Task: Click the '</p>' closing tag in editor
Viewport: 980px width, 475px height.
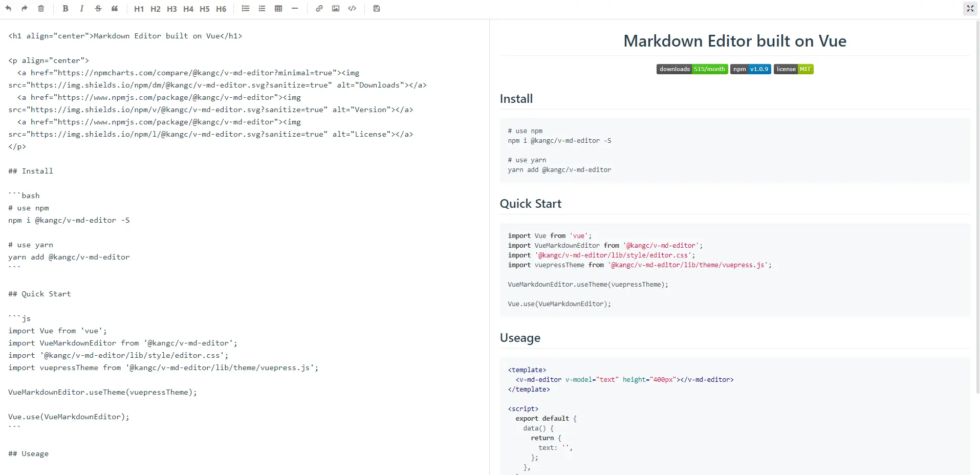Action: point(17,146)
